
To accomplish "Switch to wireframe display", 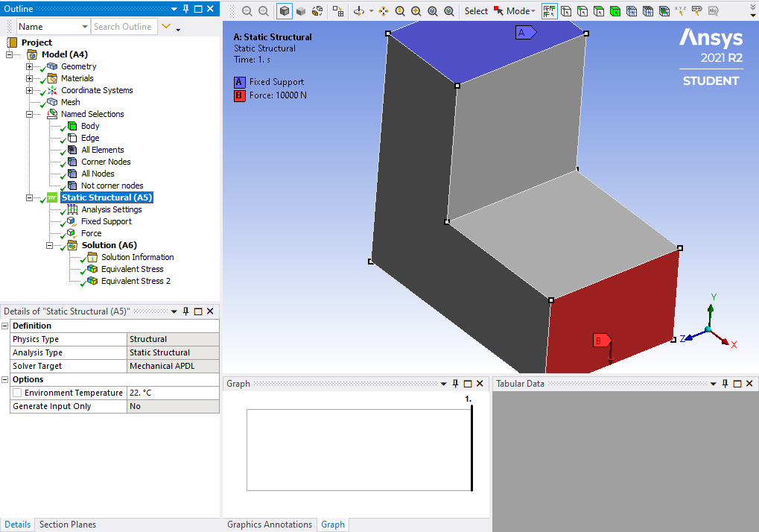I will click(317, 11).
